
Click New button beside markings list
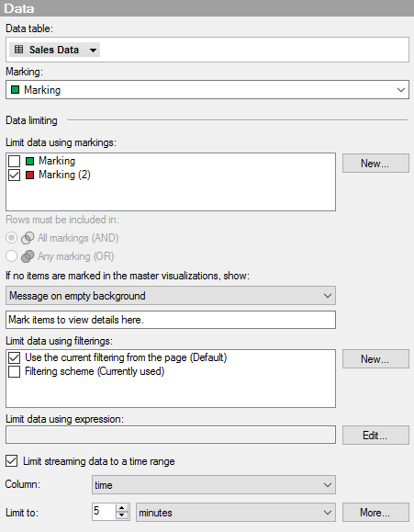click(375, 164)
